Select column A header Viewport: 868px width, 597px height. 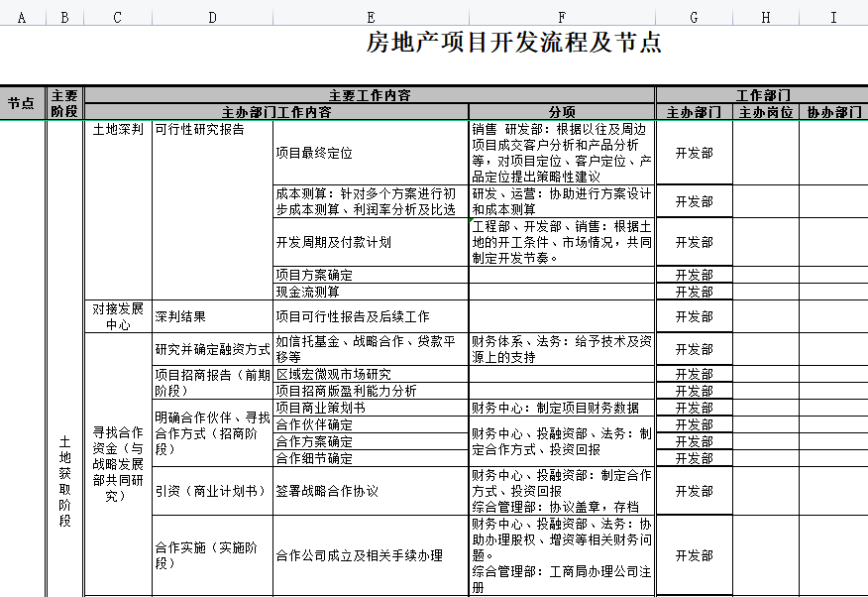click(x=22, y=18)
